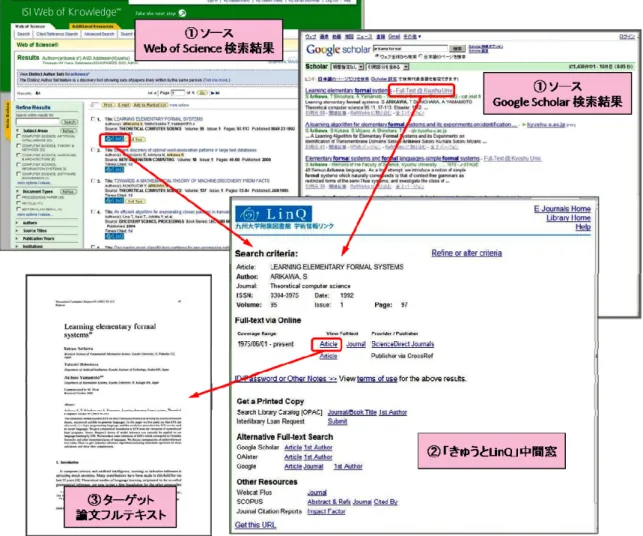Viewport: 643px width, 536px height.
Task: Click the Google Scholar logo
Action: 338,50
